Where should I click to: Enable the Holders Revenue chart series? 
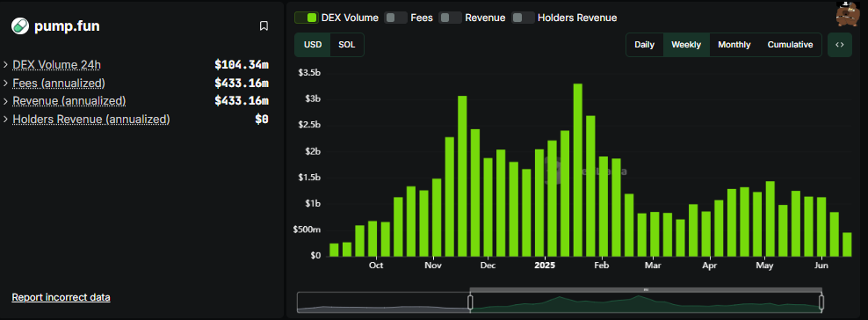pyautogui.click(x=523, y=18)
